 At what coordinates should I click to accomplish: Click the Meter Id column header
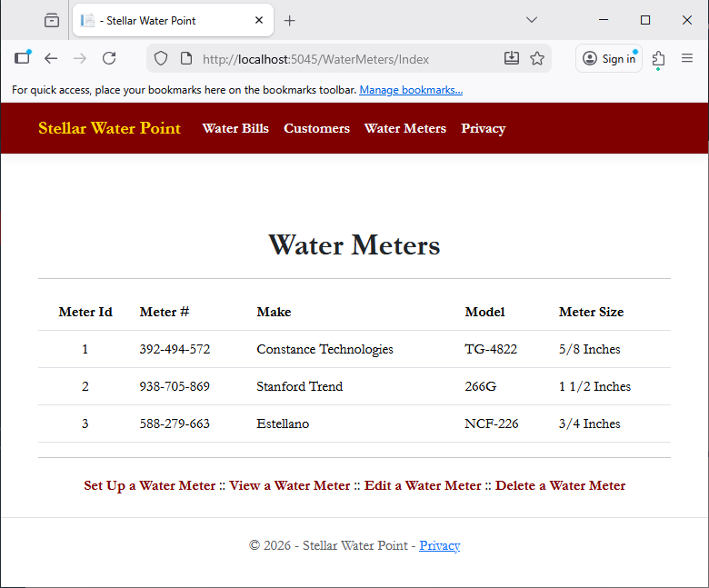pos(85,312)
